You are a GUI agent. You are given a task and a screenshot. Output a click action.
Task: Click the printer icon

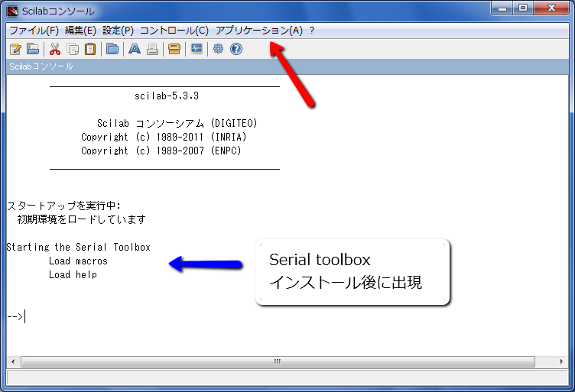[x=152, y=49]
